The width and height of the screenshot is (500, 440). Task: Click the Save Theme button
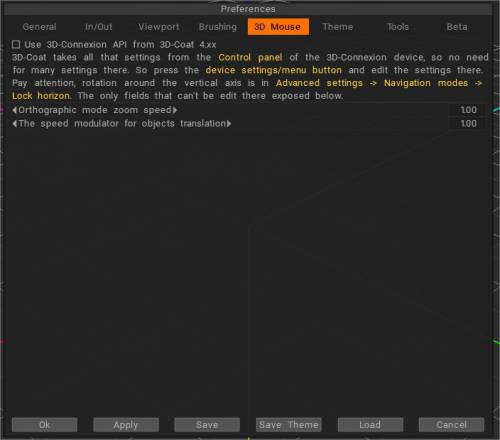point(289,425)
